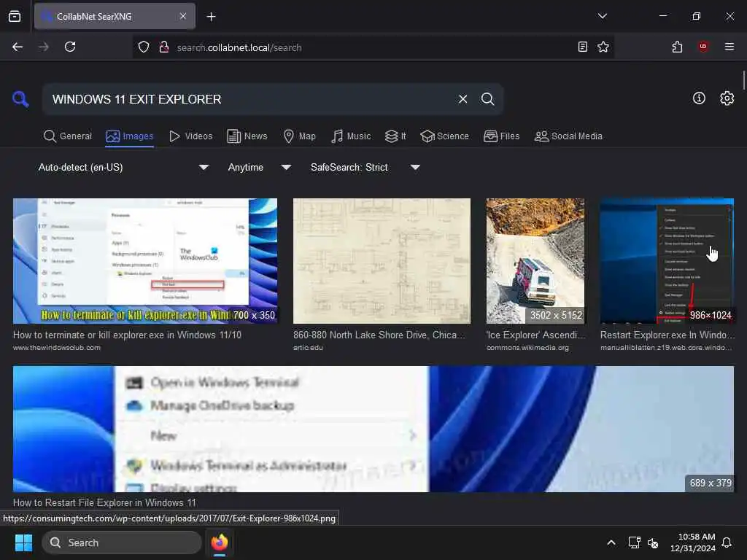Click the tracking protection shield icon

tap(144, 47)
